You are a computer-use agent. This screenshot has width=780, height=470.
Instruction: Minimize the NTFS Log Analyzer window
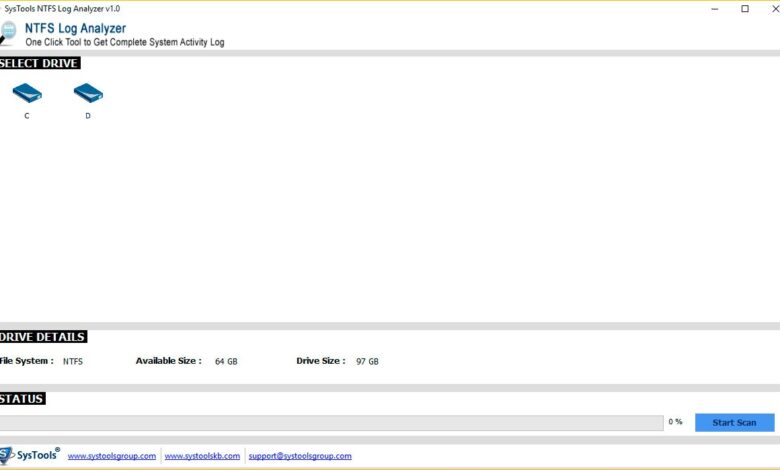715,8
